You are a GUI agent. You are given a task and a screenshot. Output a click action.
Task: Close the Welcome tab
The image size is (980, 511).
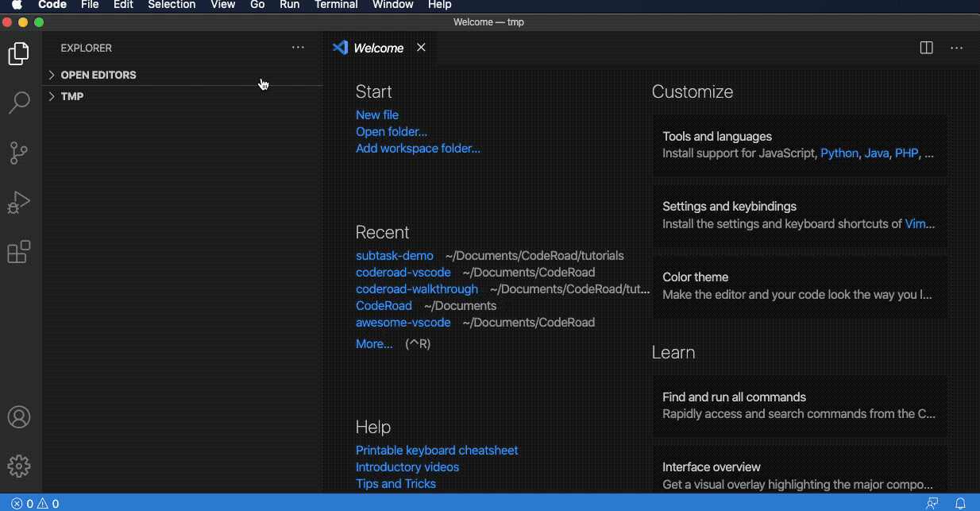[421, 48]
